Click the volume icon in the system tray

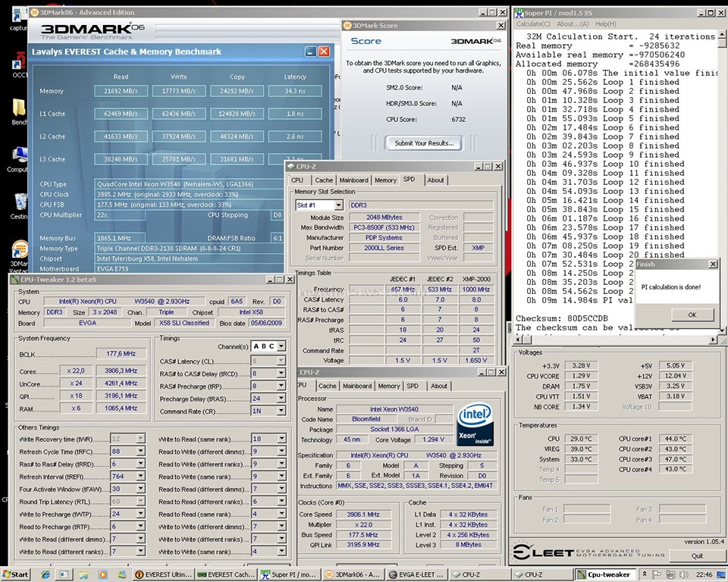click(x=682, y=574)
